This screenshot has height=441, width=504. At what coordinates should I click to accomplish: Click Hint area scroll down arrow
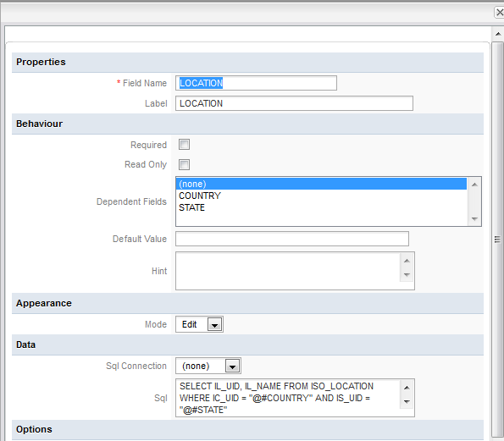(x=407, y=274)
